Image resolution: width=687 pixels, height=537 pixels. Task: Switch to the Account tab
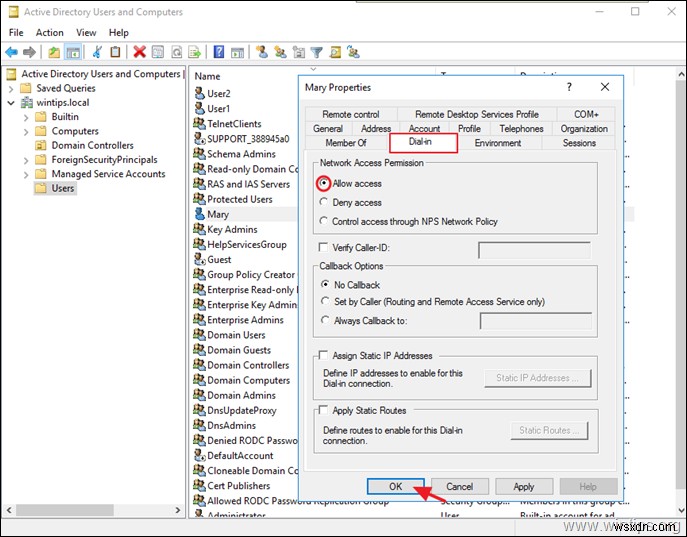click(x=424, y=128)
